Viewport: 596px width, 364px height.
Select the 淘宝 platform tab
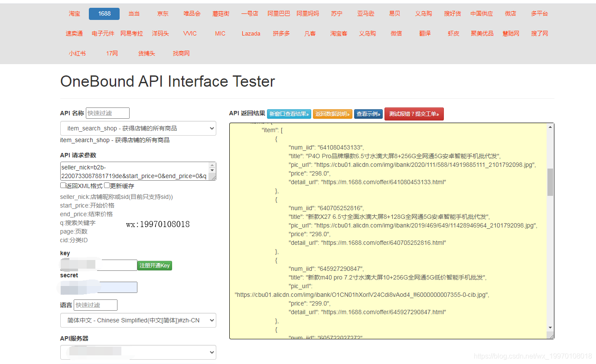(x=74, y=14)
